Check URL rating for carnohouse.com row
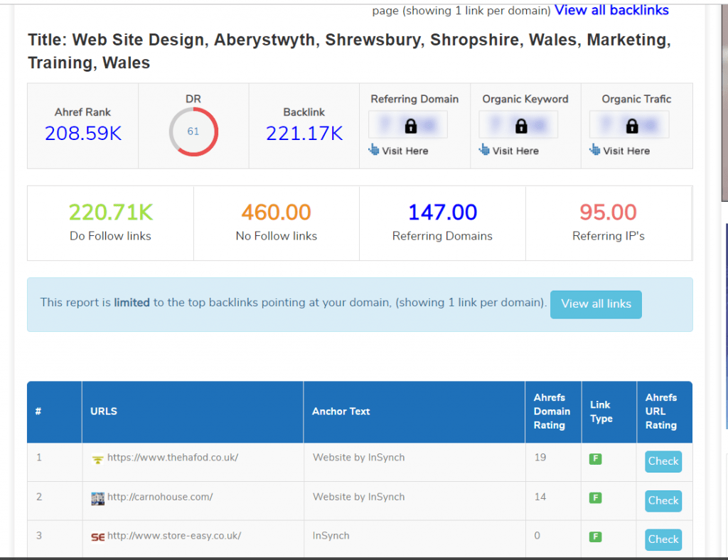Viewport: 728px width, 560px height. pos(663,500)
